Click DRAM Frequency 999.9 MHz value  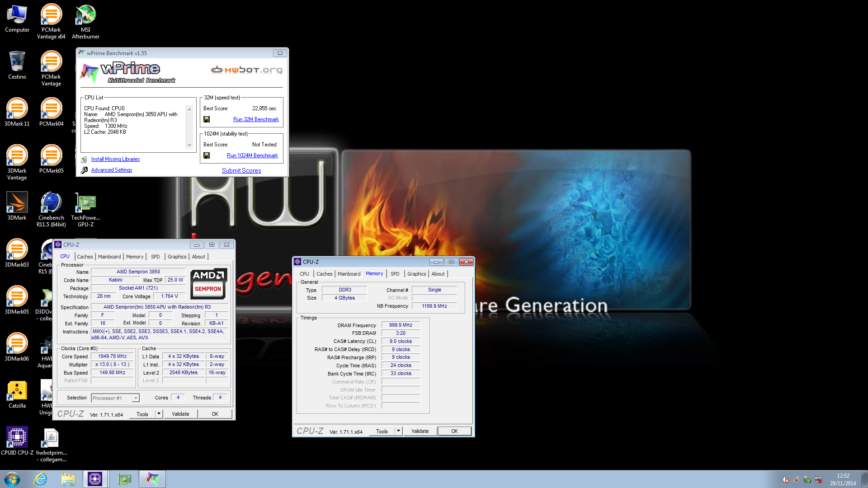(401, 325)
